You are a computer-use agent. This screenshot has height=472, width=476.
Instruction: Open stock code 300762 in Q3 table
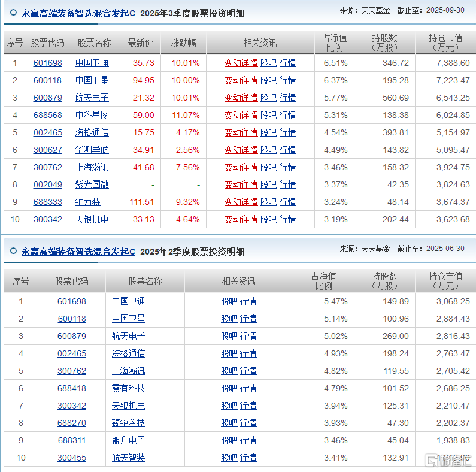coord(48,167)
